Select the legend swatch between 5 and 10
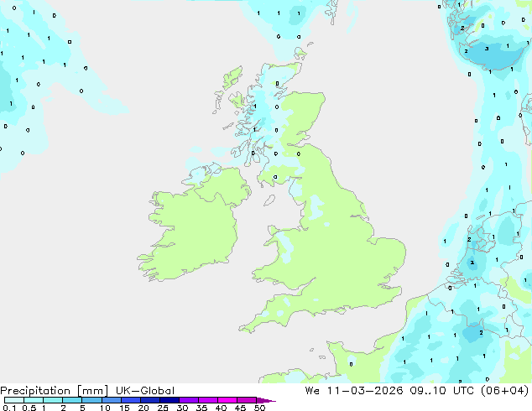 click(91, 400)
